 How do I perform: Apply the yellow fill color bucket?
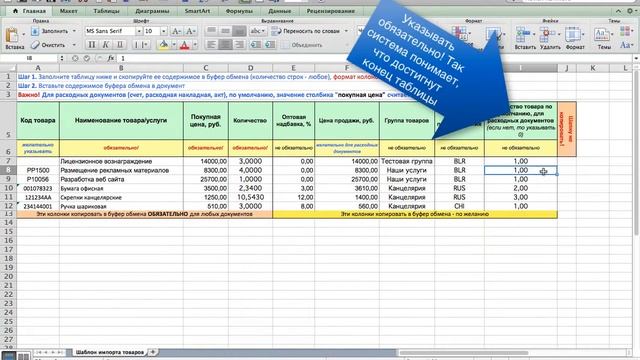164,45
